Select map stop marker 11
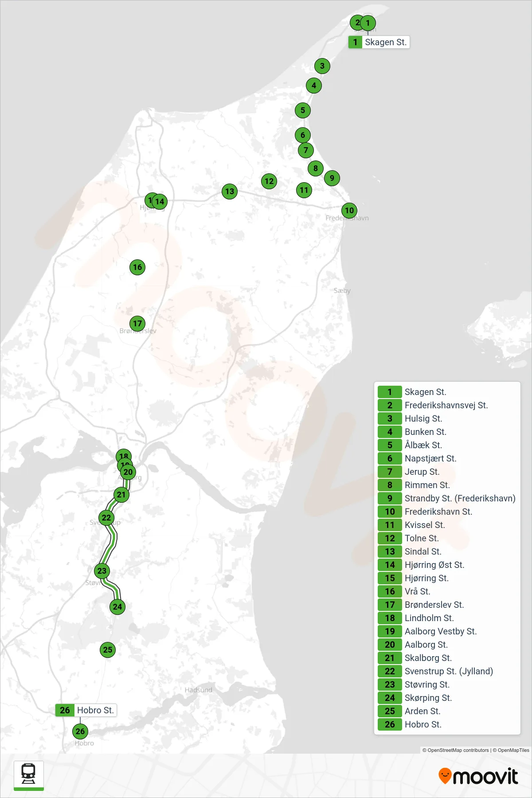The width and height of the screenshot is (532, 798). click(304, 190)
